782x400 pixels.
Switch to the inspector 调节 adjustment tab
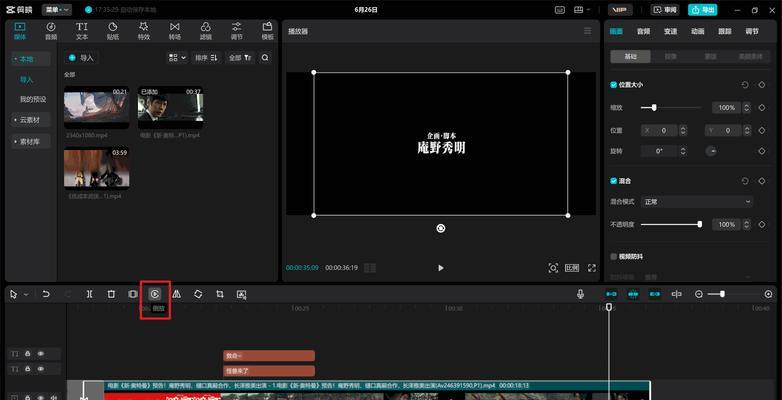(752, 31)
